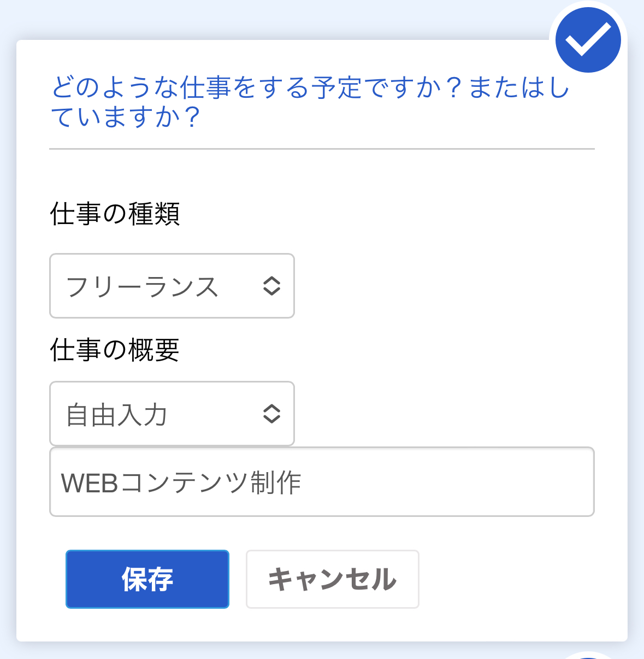Screen dimensions: 644x659
Task: Focus the WEBコンテンツ制作 text field
Action: [321, 482]
